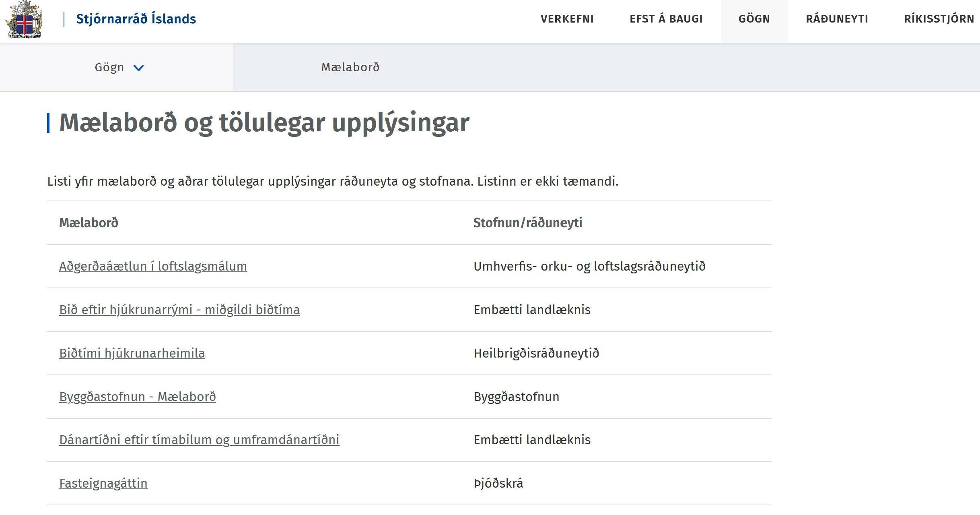This screenshot has height=515, width=980.
Task: Click the Heilbrigðisráðuneytið cell
Action: tap(536, 354)
